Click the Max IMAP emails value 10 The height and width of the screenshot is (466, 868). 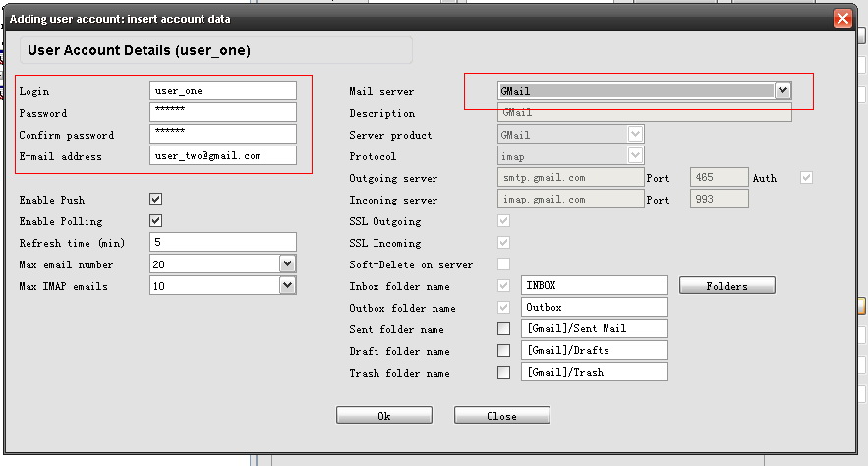(x=159, y=285)
